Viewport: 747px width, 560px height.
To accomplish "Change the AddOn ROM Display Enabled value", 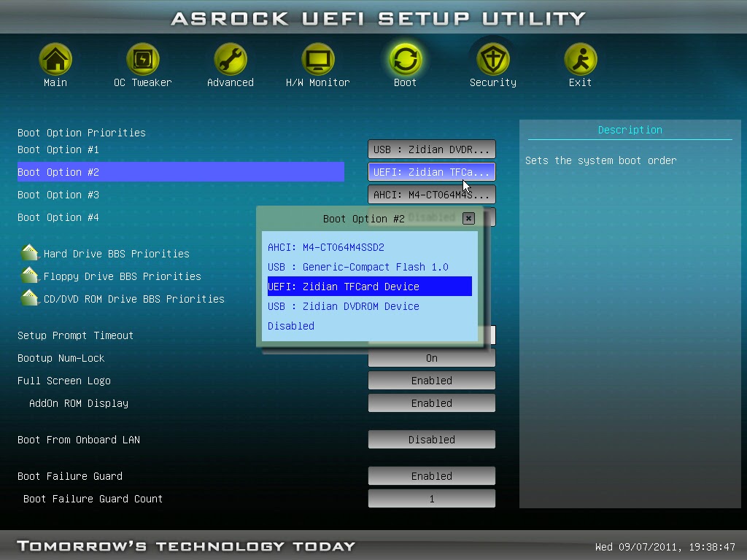I will 432,402.
